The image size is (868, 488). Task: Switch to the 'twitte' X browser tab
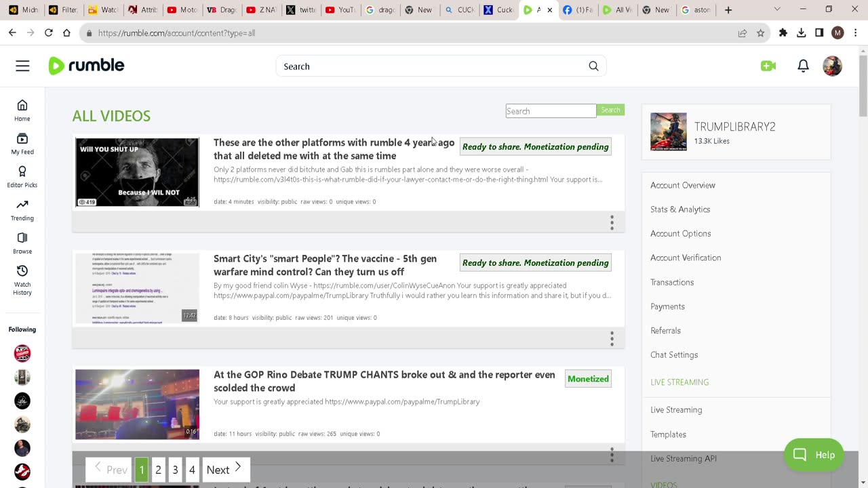tap(301, 9)
